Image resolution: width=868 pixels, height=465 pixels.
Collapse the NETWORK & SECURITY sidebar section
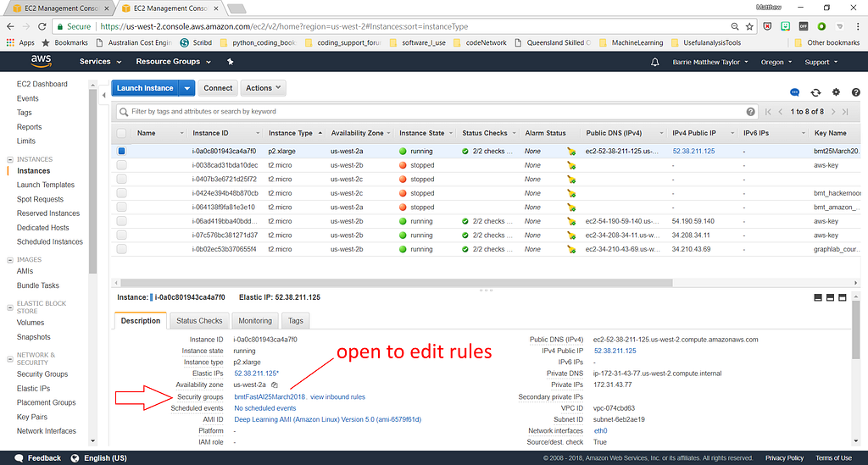10,359
